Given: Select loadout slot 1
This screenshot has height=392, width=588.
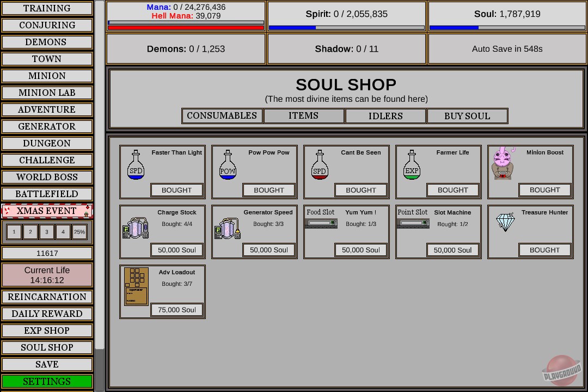Looking at the screenshot, I should click(14, 232).
